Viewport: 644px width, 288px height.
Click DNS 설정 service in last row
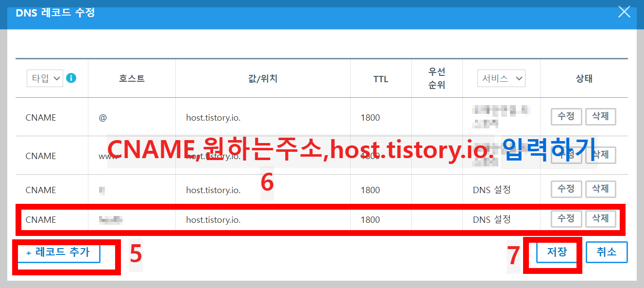[x=491, y=219]
